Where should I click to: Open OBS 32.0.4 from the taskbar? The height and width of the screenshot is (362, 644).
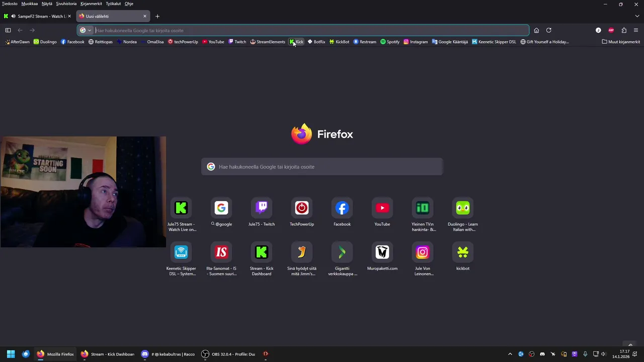point(228,354)
